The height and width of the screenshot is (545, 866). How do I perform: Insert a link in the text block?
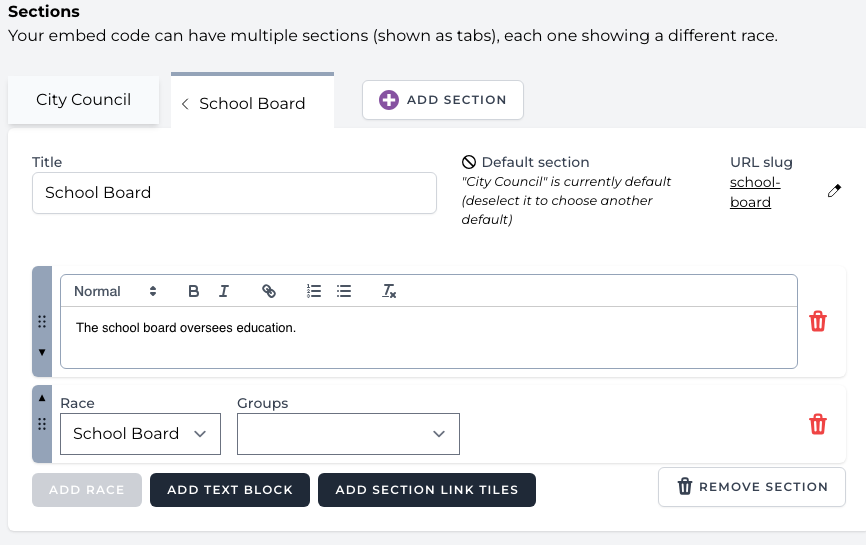tap(268, 291)
